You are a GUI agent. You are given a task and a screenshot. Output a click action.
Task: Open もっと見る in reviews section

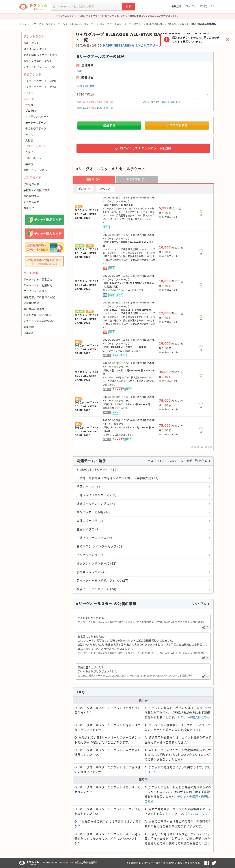[x=200, y=604]
